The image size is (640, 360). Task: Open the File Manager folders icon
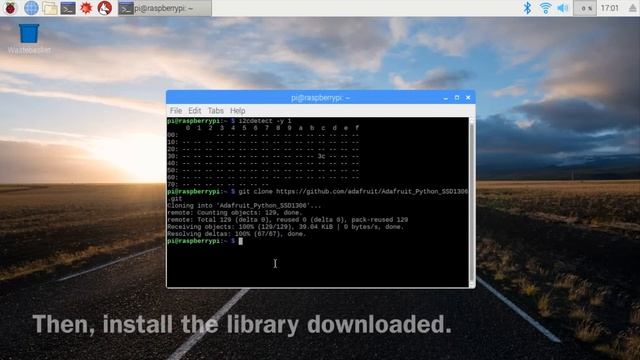coord(50,8)
